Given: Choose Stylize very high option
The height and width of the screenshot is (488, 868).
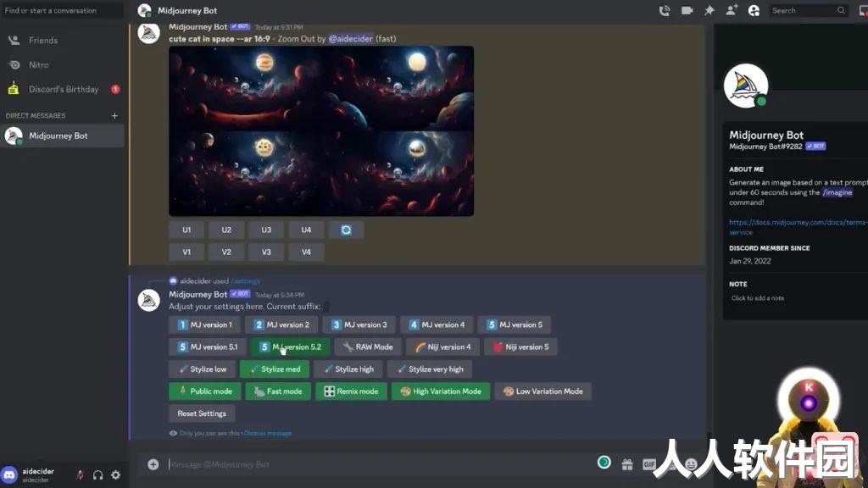Looking at the screenshot, I should [x=430, y=369].
